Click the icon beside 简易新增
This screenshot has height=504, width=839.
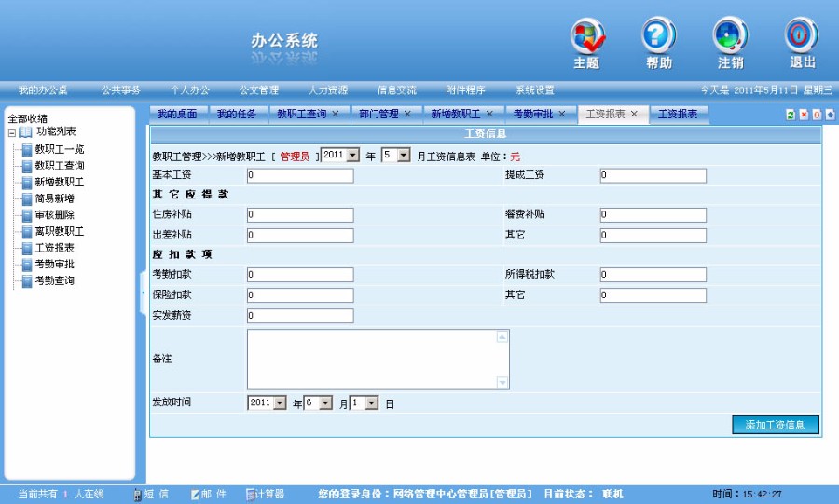(x=27, y=199)
